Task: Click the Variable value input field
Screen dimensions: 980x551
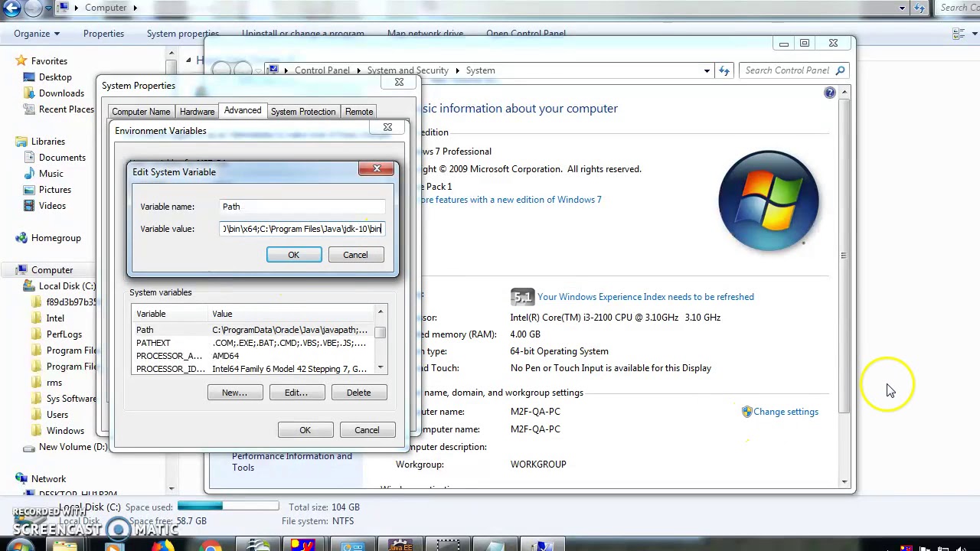Action: coord(302,229)
